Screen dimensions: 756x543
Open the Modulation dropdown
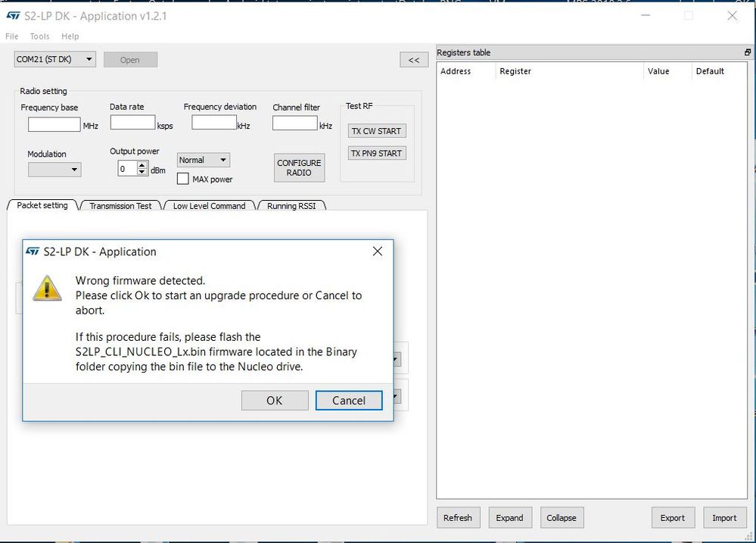pos(54,170)
